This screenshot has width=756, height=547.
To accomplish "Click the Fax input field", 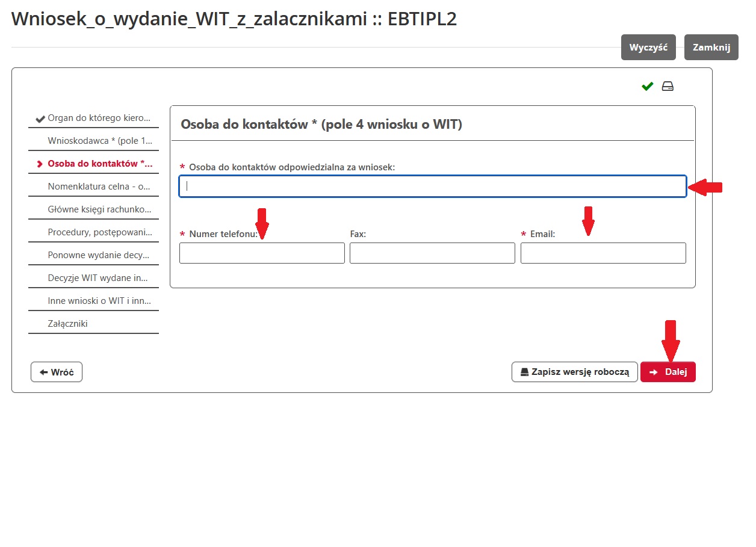I will click(432, 253).
